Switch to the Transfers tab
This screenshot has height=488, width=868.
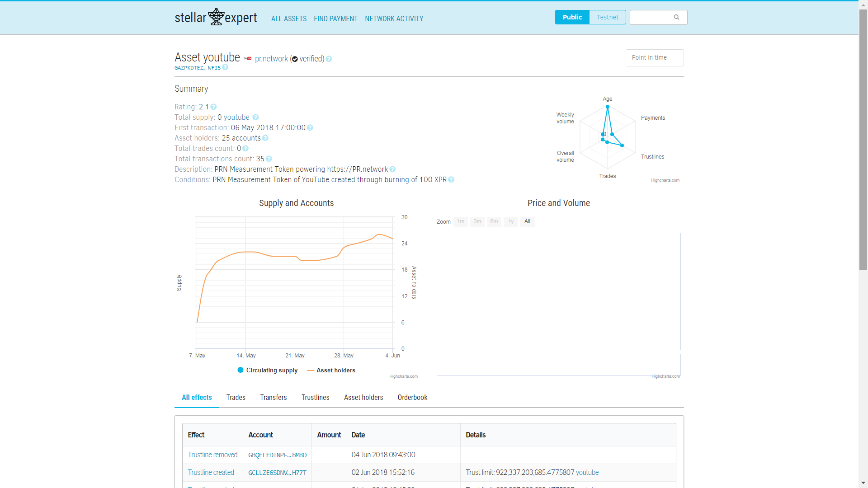click(274, 398)
